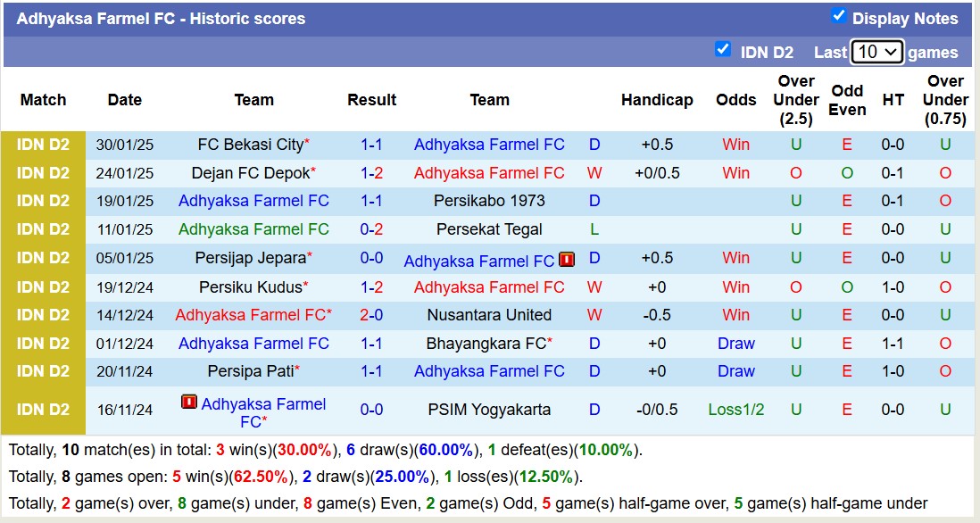Toggle the Display Notes checkbox
Image resolution: width=980 pixels, height=523 pixels.
click(838, 15)
